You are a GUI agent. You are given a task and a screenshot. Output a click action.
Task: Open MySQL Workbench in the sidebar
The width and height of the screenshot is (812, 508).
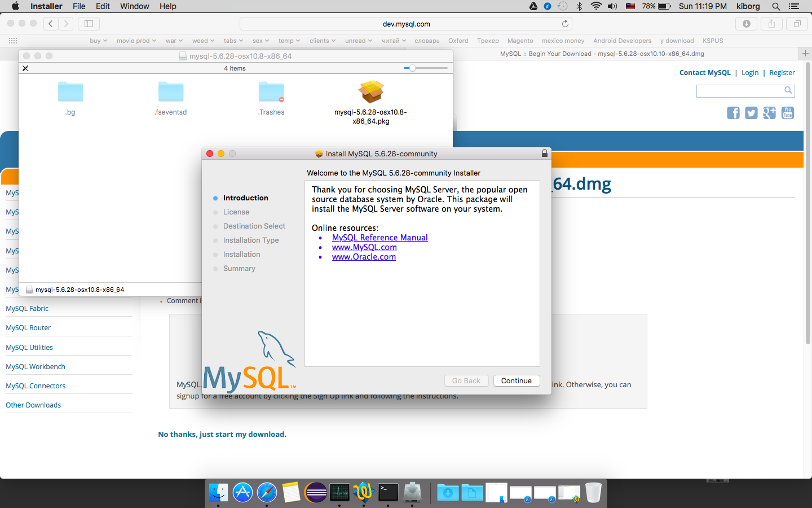36,367
